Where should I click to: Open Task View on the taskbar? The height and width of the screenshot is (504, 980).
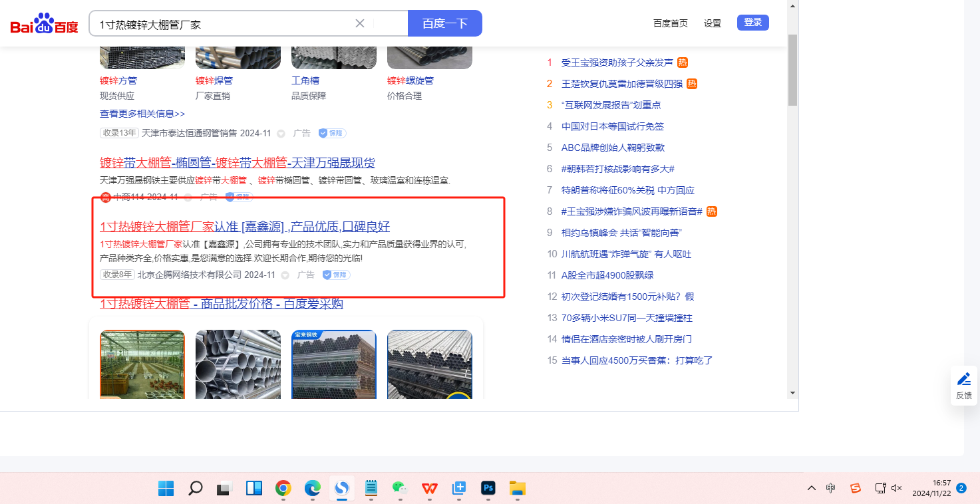pyautogui.click(x=224, y=488)
